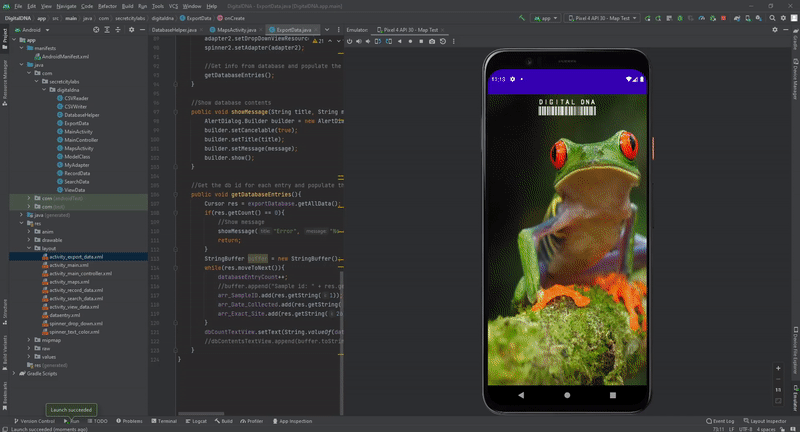The width and height of the screenshot is (800, 432).
Task: Open the Android project view dropdown
Action: (33, 30)
